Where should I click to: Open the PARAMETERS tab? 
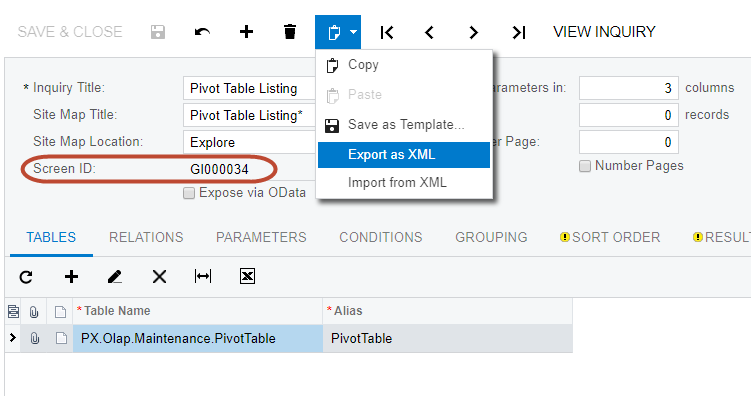(261, 238)
